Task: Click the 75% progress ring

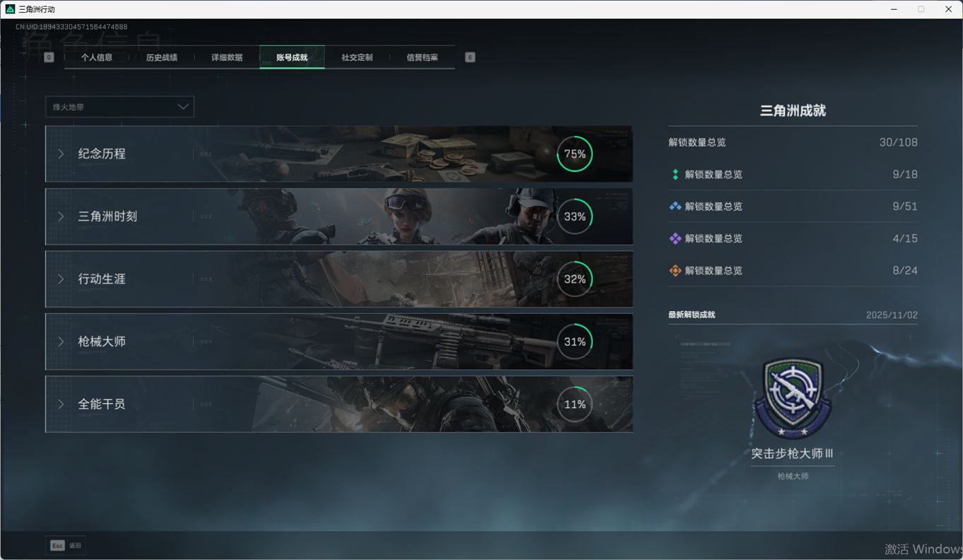Action: coord(575,154)
